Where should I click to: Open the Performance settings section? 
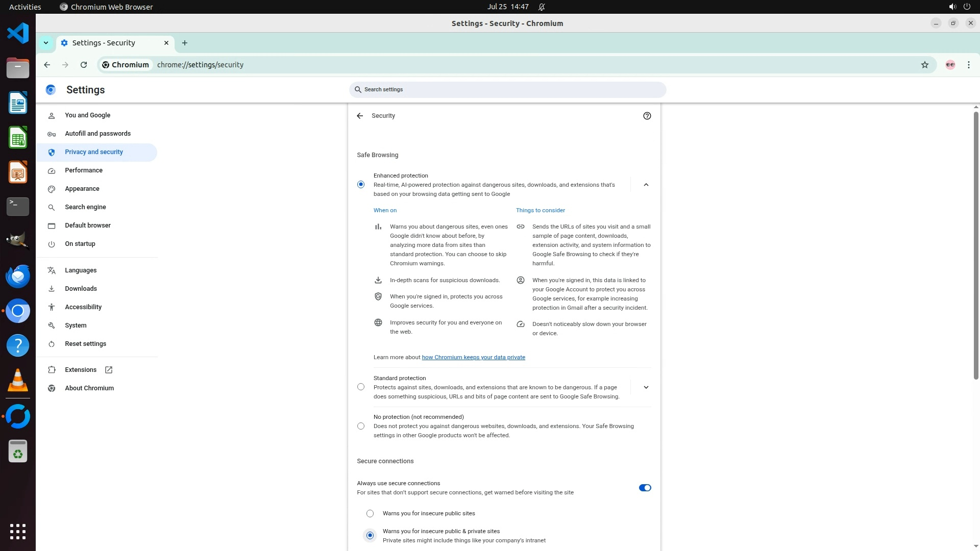[x=84, y=170]
